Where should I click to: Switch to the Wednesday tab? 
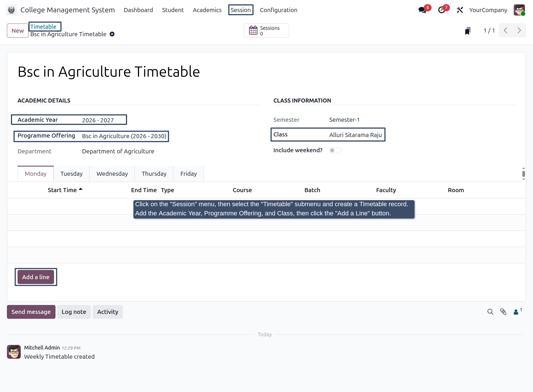pos(112,174)
